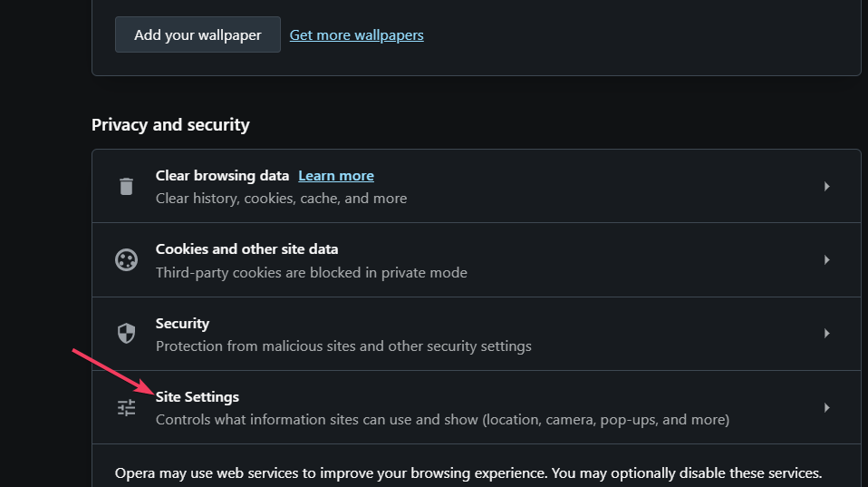Click 'Third-party cookies are blocked in private mode' text
Image resolution: width=868 pixels, height=487 pixels.
pyautogui.click(x=311, y=273)
